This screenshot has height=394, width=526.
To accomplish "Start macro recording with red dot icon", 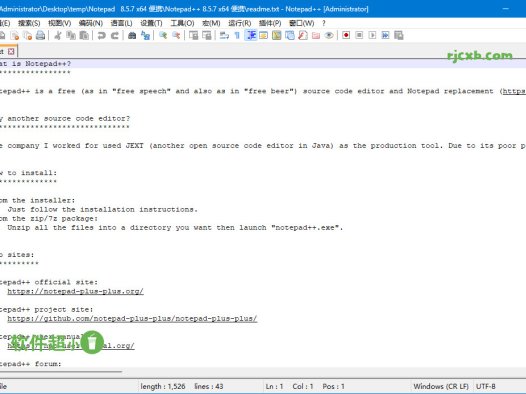I will [x=346, y=35].
